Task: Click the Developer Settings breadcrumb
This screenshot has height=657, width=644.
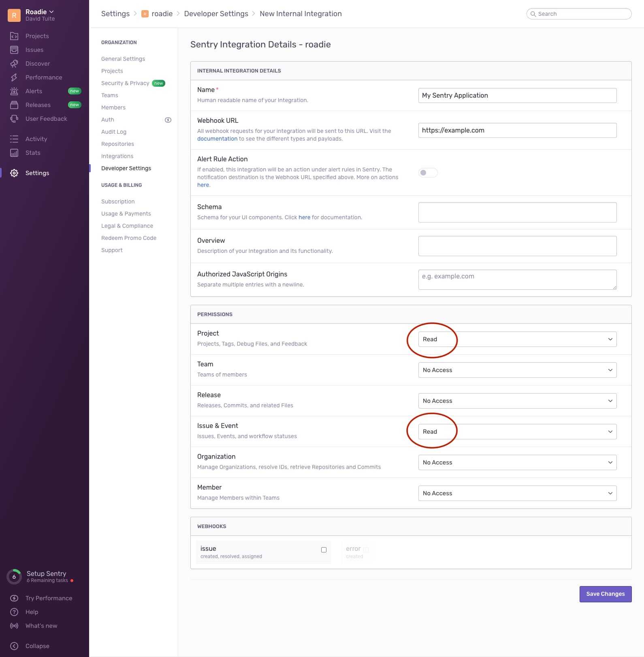Action: (x=216, y=14)
